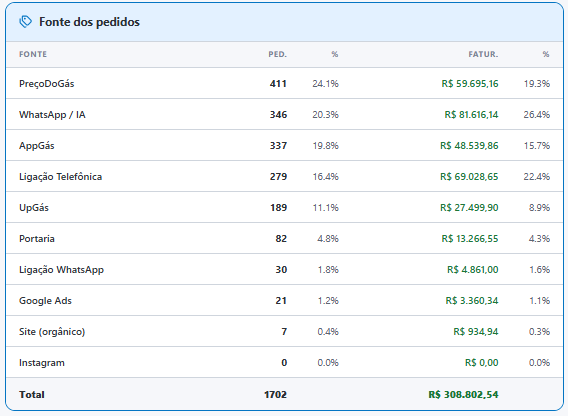Click the R$ 13.266,55 revenue
The height and width of the screenshot is (416, 568).
click(x=470, y=239)
